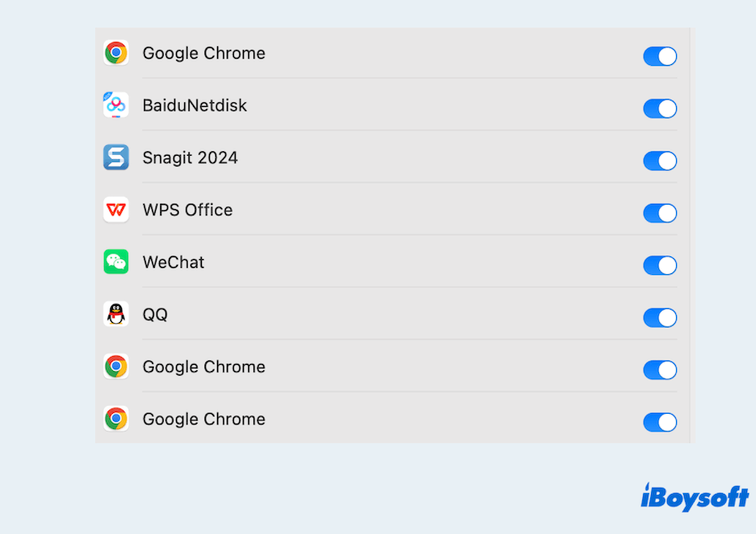
Task: Click the Chrome icon directly below QQ
Action: (116, 367)
